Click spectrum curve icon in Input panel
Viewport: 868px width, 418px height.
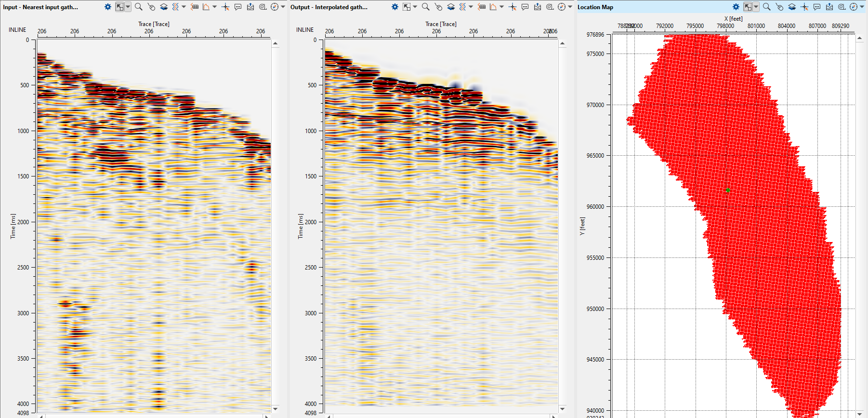(206, 7)
